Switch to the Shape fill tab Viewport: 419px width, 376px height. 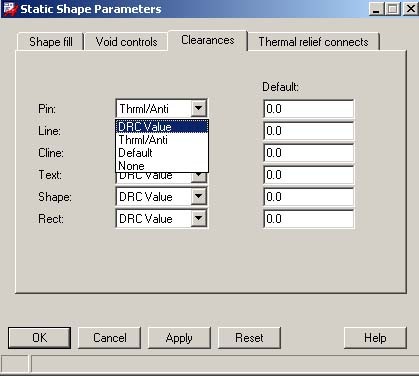(x=50, y=42)
